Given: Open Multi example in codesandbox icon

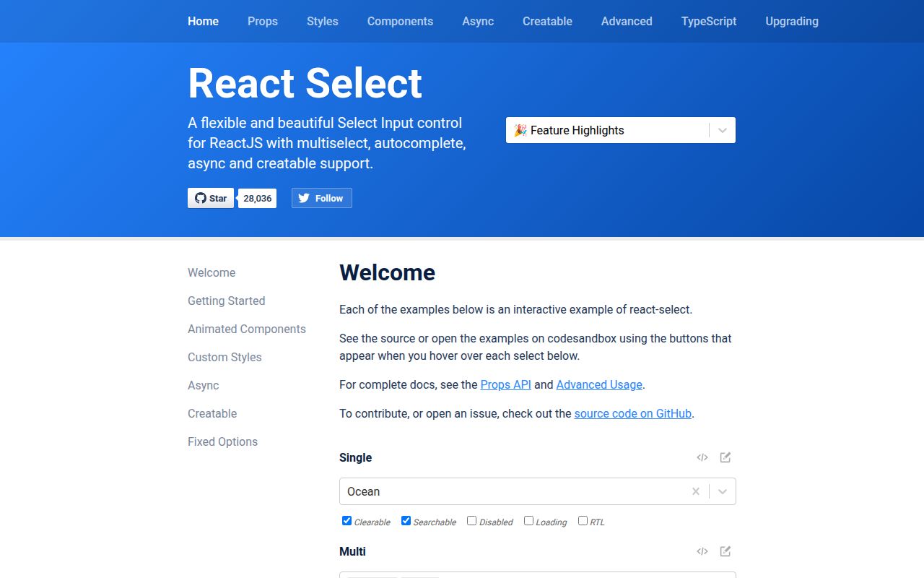Looking at the screenshot, I should click(x=725, y=551).
